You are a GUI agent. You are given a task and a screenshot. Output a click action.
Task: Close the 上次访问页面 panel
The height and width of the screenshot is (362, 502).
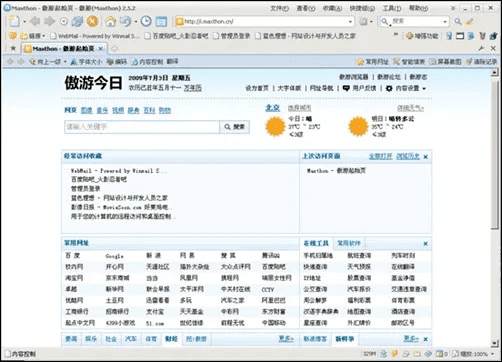click(426, 157)
